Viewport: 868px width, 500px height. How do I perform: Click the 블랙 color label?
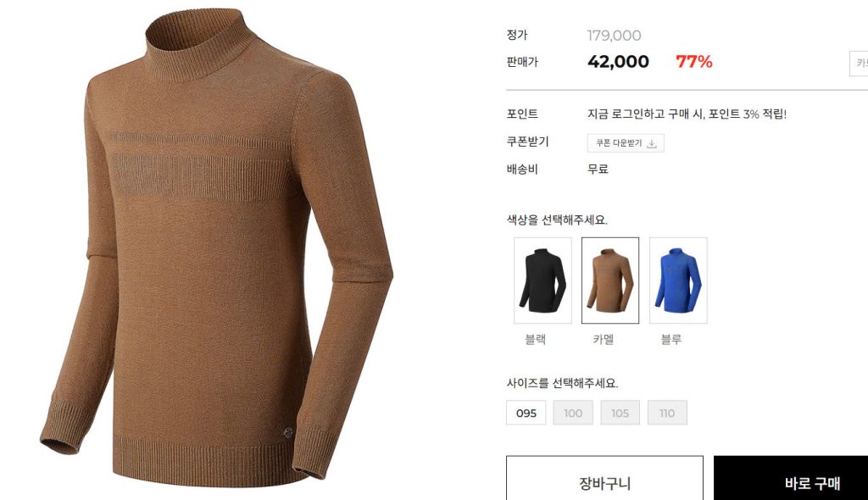pos(536,339)
